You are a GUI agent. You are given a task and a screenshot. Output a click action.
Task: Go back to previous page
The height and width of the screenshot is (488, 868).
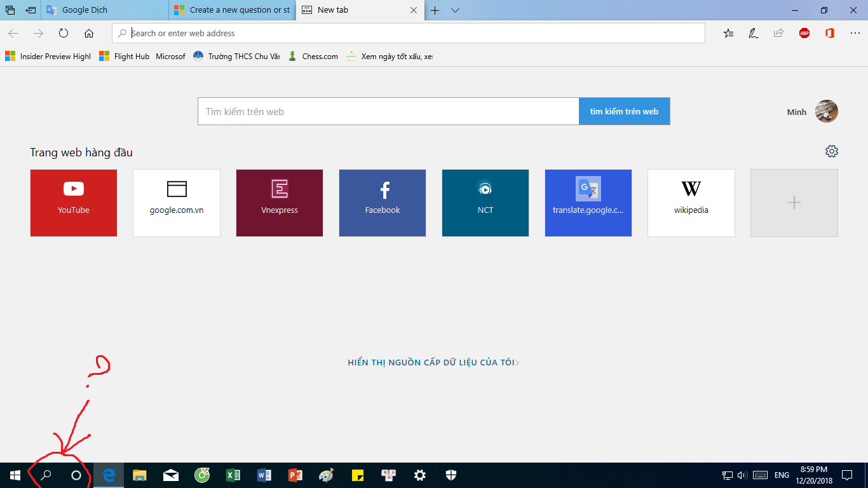click(x=13, y=33)
